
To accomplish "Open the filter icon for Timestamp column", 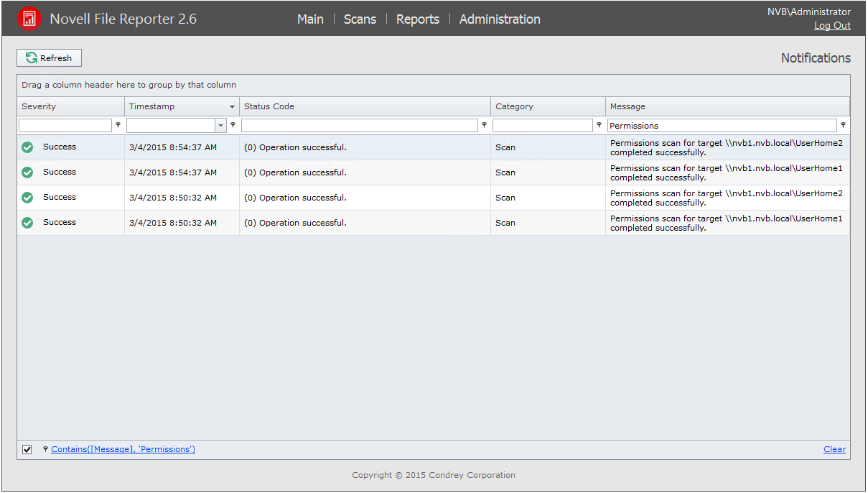I will (x=233, y=125).
